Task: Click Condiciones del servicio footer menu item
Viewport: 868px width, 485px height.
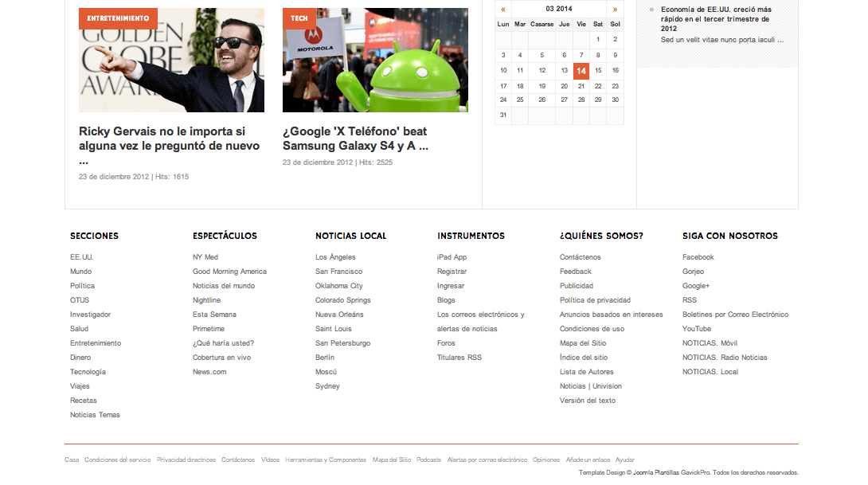Action: (117, 460)
